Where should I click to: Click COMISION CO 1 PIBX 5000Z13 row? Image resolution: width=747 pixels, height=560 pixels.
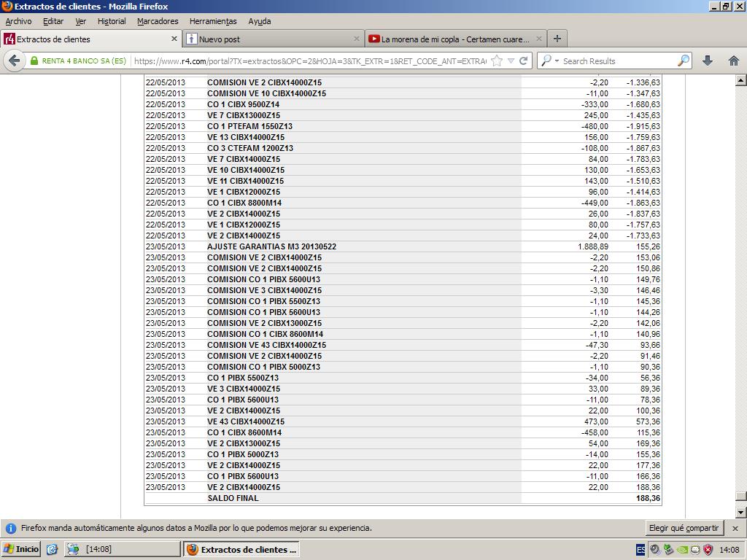click(263, 367)
